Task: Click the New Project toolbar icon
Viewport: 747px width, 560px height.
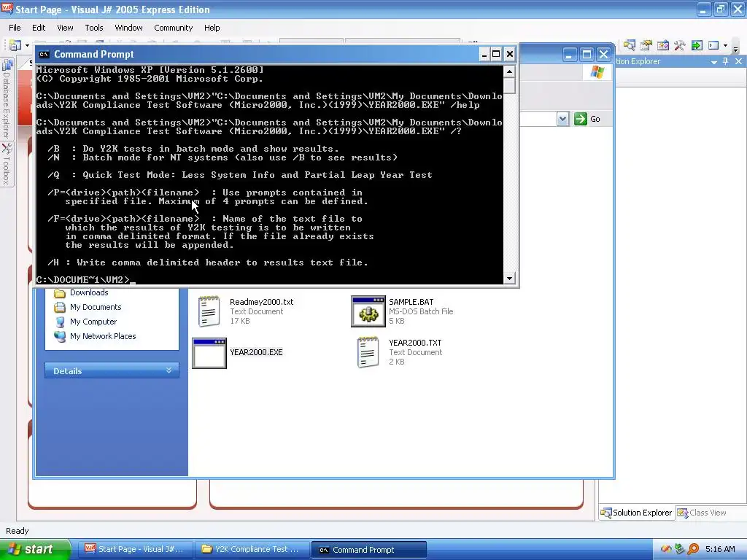Action: click(x=15, y=45)
